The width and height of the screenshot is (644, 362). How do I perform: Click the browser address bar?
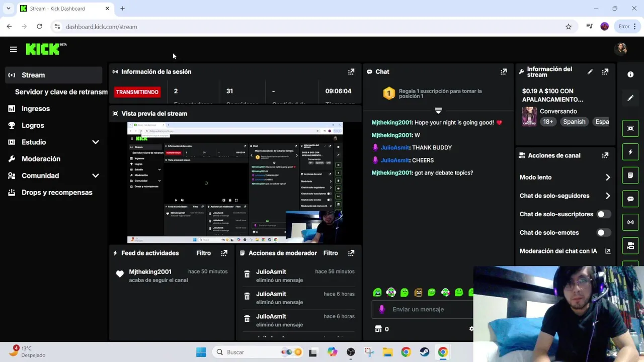(312, 27)
